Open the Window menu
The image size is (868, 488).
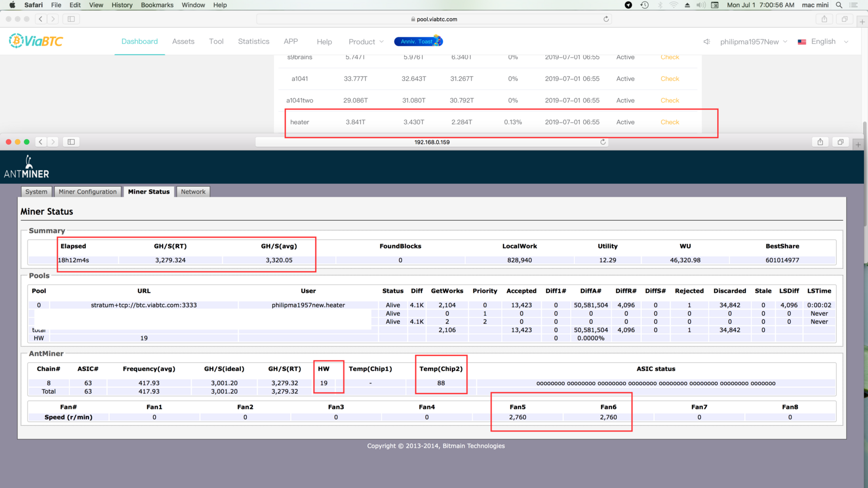pos(193,5)
